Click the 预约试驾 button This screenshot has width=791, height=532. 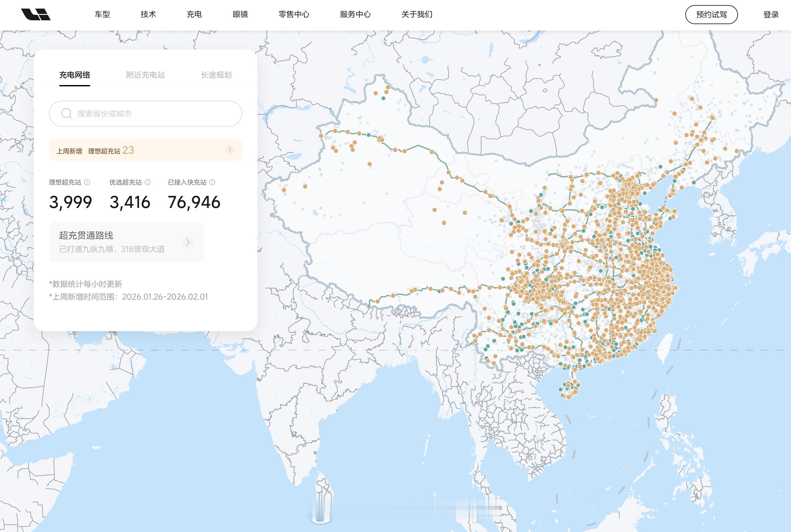[711, 15]
